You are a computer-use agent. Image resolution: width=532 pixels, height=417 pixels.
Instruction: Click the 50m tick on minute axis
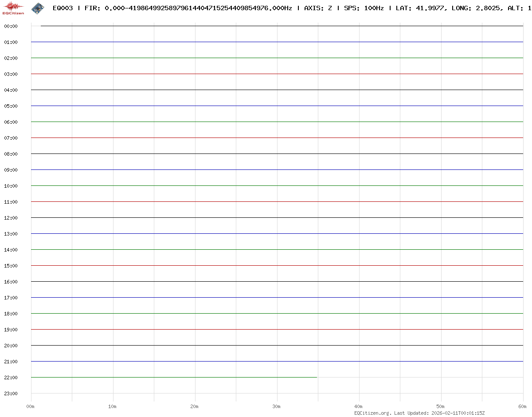441,406
